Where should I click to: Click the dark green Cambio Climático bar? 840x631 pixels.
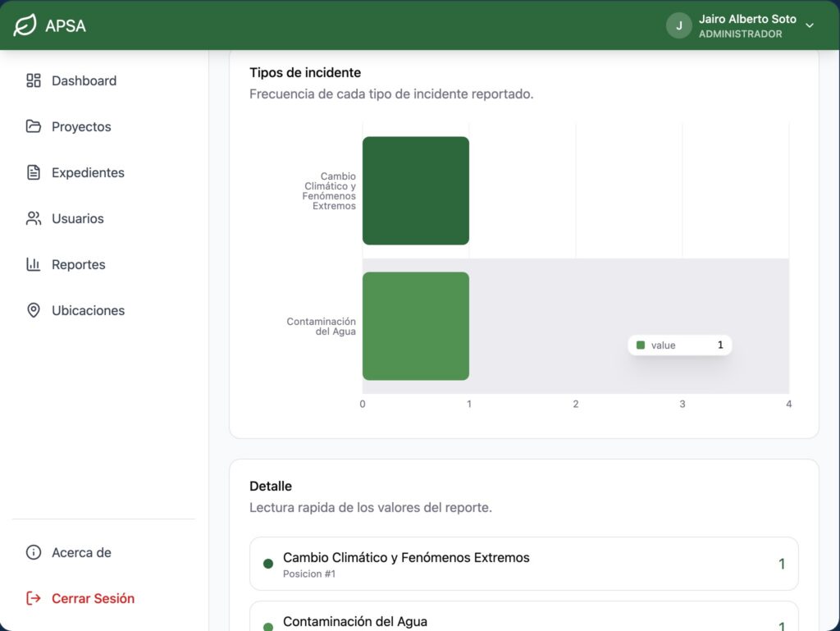[x=416, y=190]
